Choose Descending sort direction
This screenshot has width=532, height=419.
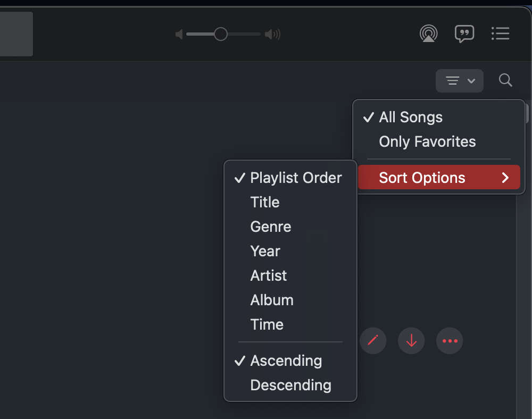pos(290,385)
